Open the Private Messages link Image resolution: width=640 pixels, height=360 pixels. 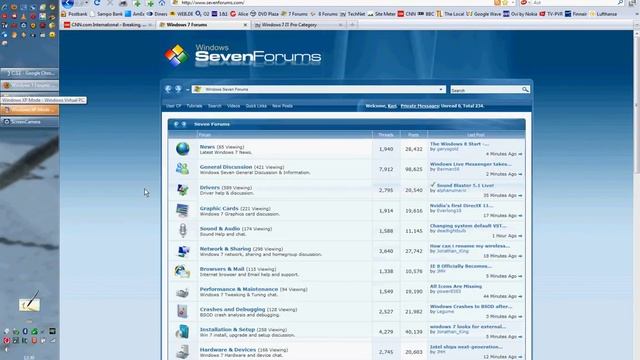[x=420, y=106]
